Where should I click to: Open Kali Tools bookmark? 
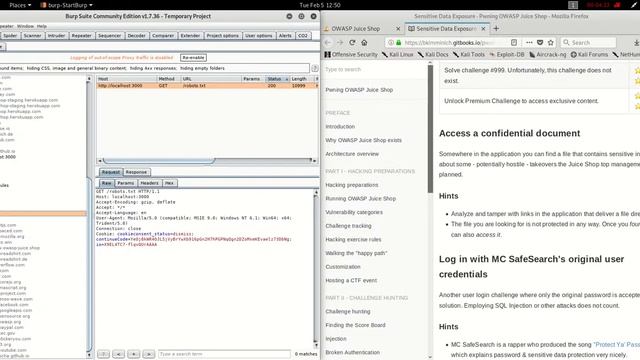[469, 54]
